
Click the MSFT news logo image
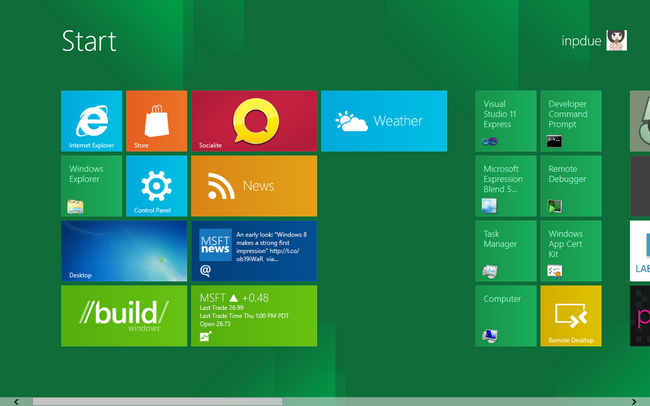[215, 245]
